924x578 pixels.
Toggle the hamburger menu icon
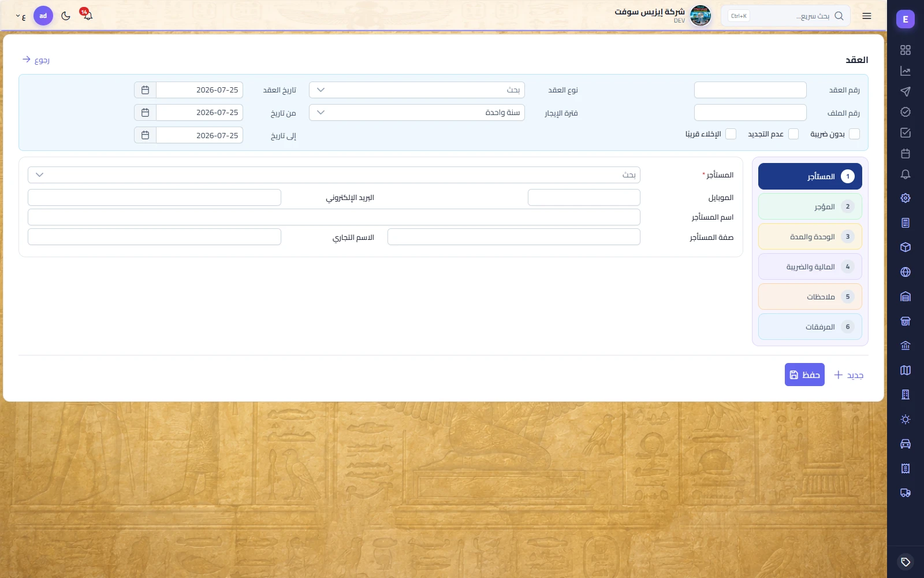tap(866, 16)
